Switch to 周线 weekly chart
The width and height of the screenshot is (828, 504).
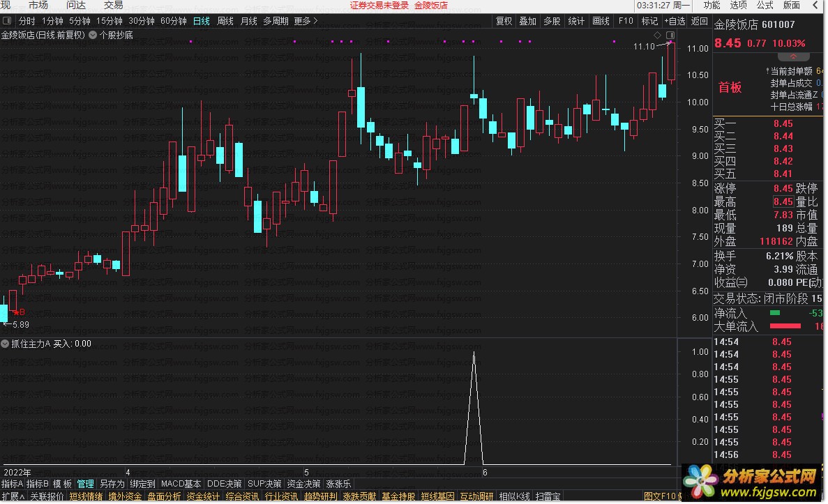[225, 21]
